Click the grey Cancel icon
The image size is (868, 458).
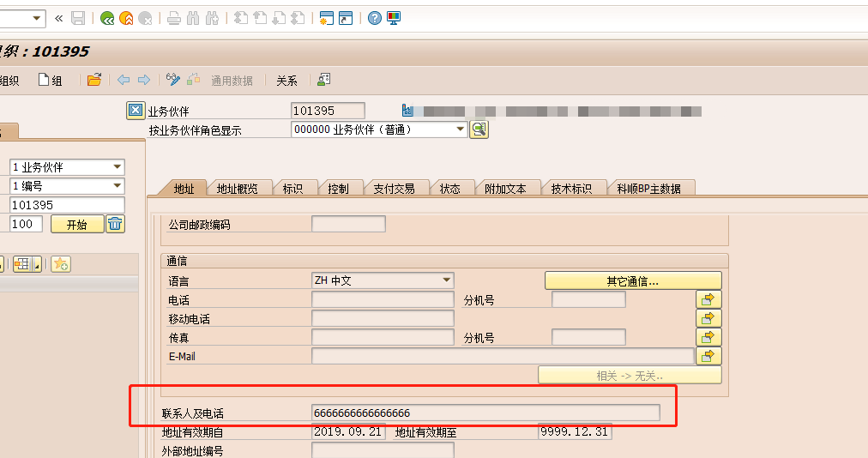tap(145, 18)
